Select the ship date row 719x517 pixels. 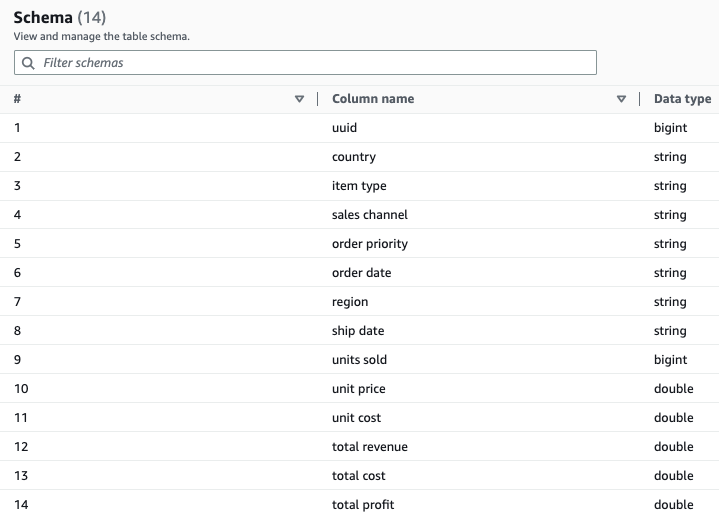pos(360,330)
